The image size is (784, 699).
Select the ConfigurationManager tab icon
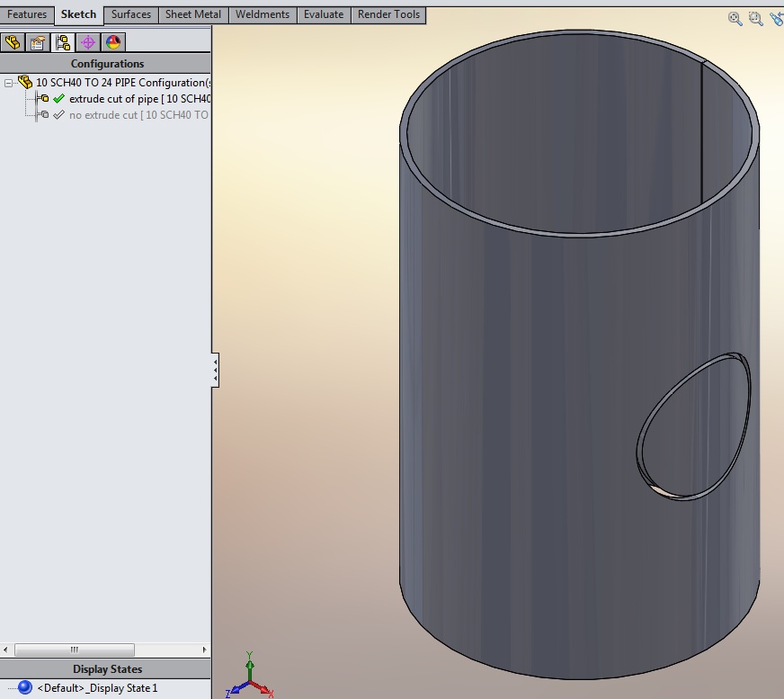click(63, 42)
